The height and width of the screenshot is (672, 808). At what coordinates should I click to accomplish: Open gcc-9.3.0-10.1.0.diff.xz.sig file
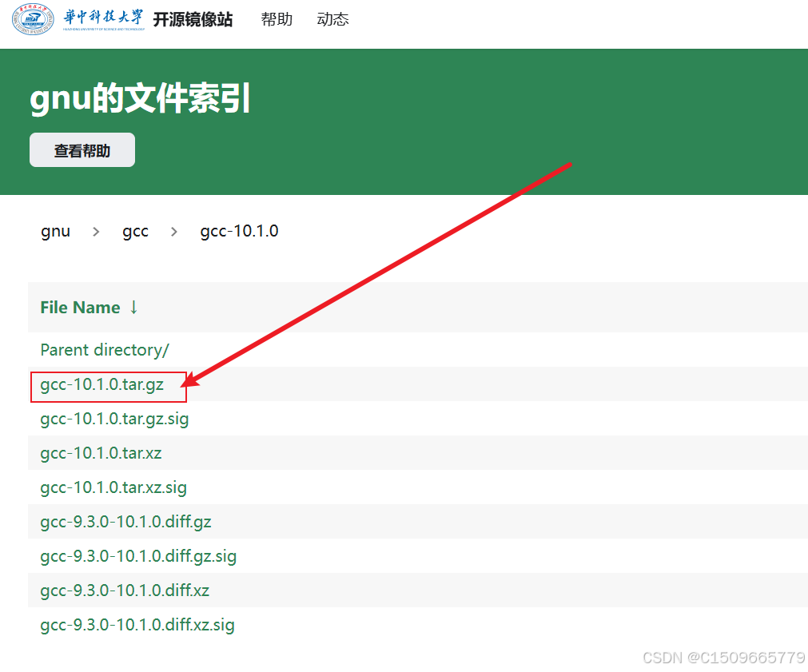137,625
